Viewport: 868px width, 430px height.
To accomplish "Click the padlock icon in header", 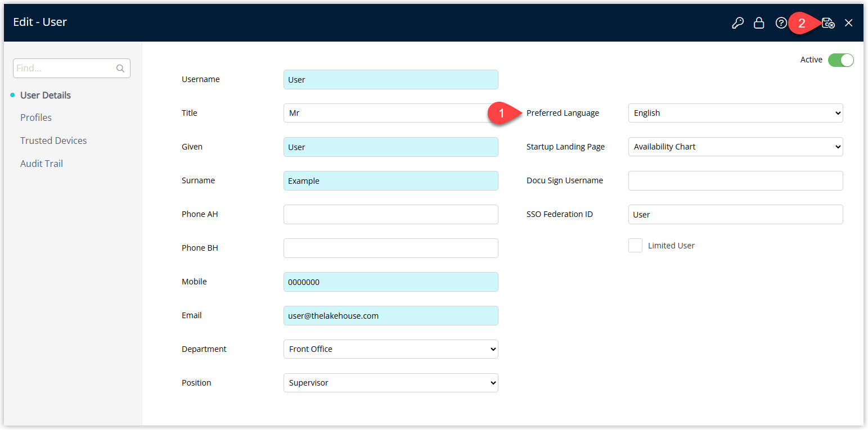I will tap(759, 23).
